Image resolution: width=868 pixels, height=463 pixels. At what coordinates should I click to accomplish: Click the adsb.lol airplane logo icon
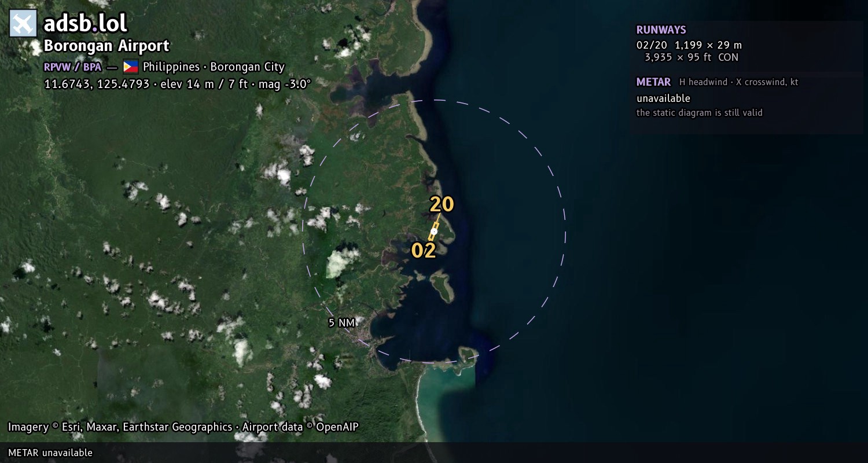pyautogui.click(x=23, y=23)
